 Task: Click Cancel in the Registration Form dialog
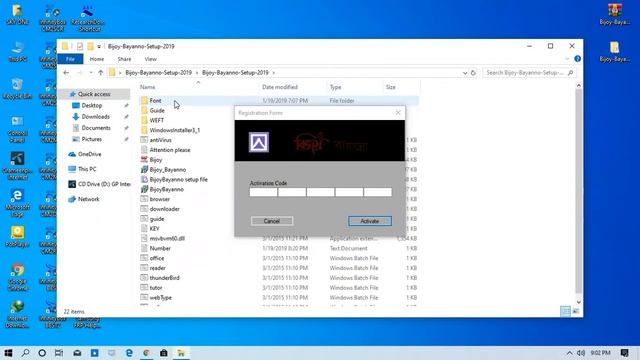point(272,221)
